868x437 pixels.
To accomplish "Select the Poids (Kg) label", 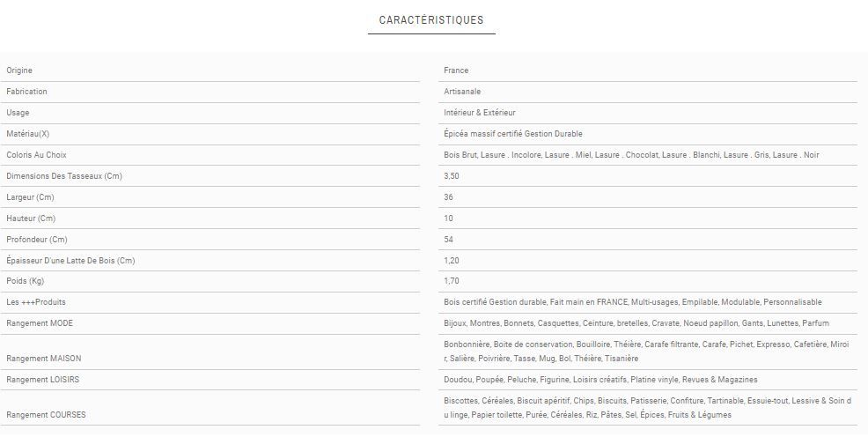I will 25,281.
